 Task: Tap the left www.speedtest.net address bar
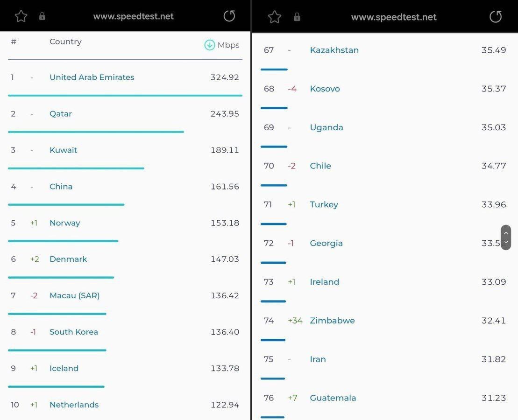(133, 17)
